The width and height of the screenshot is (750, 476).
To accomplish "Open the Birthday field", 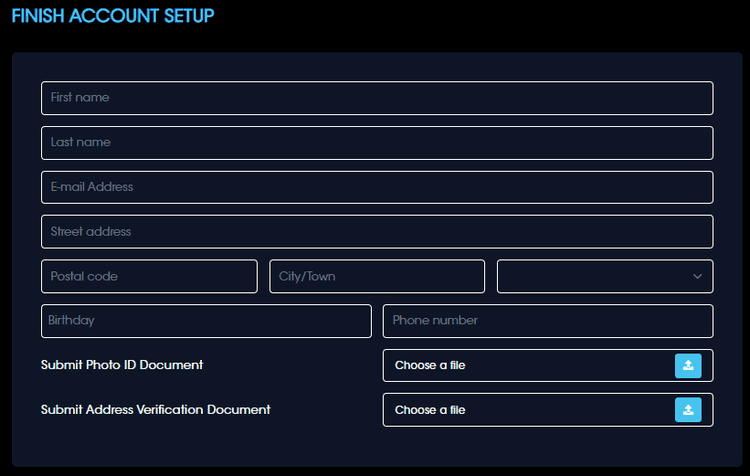I will pyautogui.click(x=206, y=321).
